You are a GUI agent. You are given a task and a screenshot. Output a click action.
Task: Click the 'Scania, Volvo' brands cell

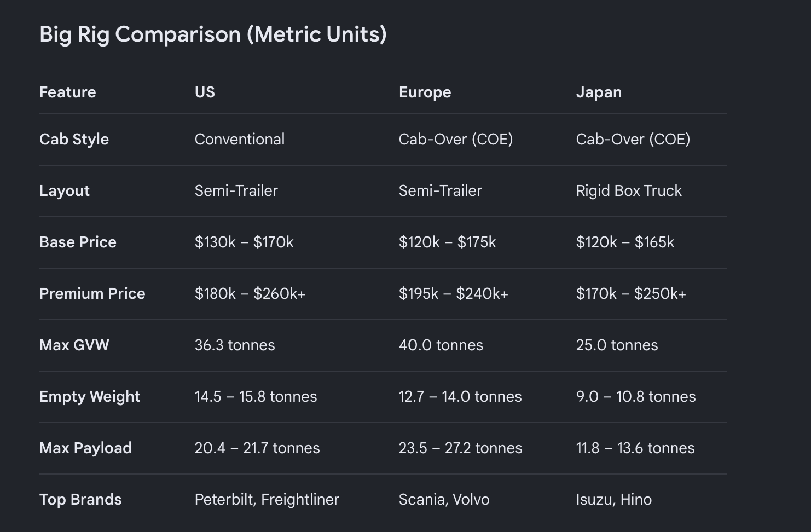(444, 499)
